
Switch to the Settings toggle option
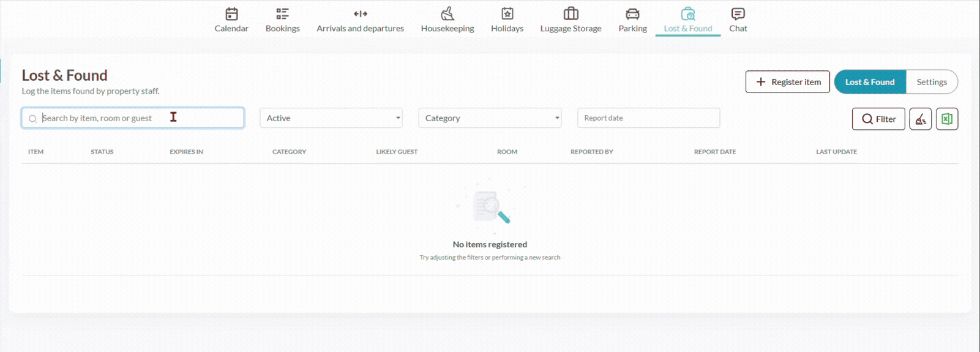[x=932, y=82]
